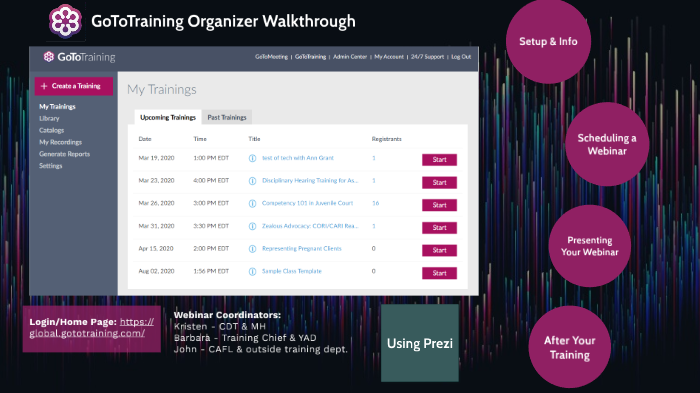Switch to Past Trainings tab

coord(227,117)
